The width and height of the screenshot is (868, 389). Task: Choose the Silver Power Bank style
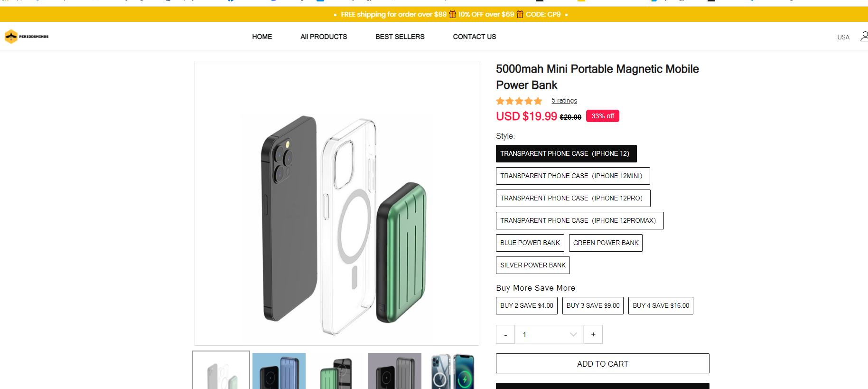point(532,265)
